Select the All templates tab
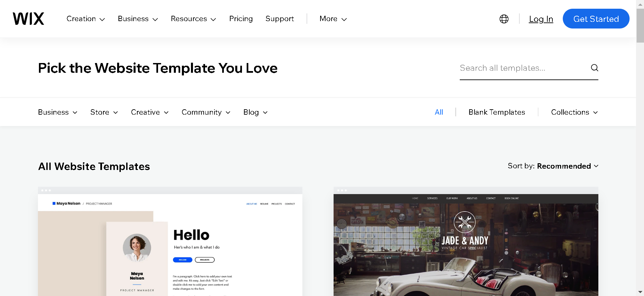Viewport: 644px width, 296px height. coord(439,112)
